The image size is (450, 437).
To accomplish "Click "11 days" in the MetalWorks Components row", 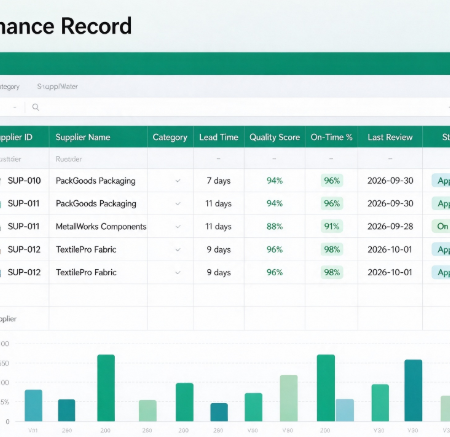I will click(218, 227).
